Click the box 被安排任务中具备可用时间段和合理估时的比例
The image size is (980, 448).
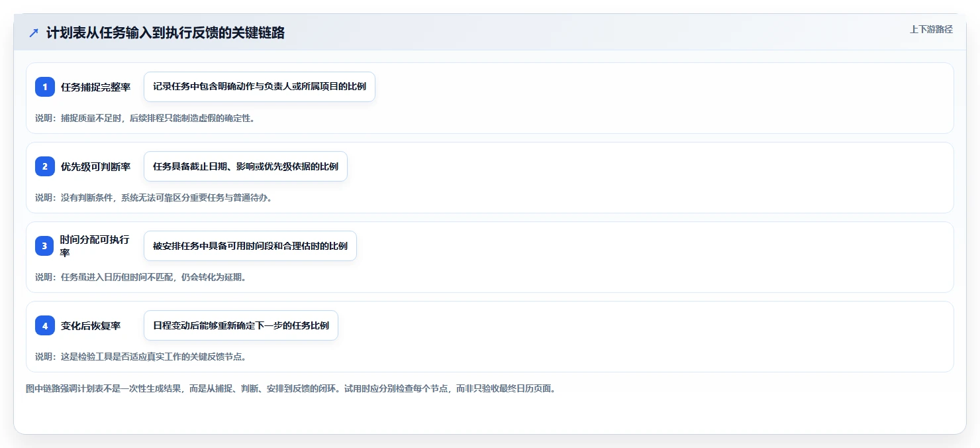click(250, 246)
